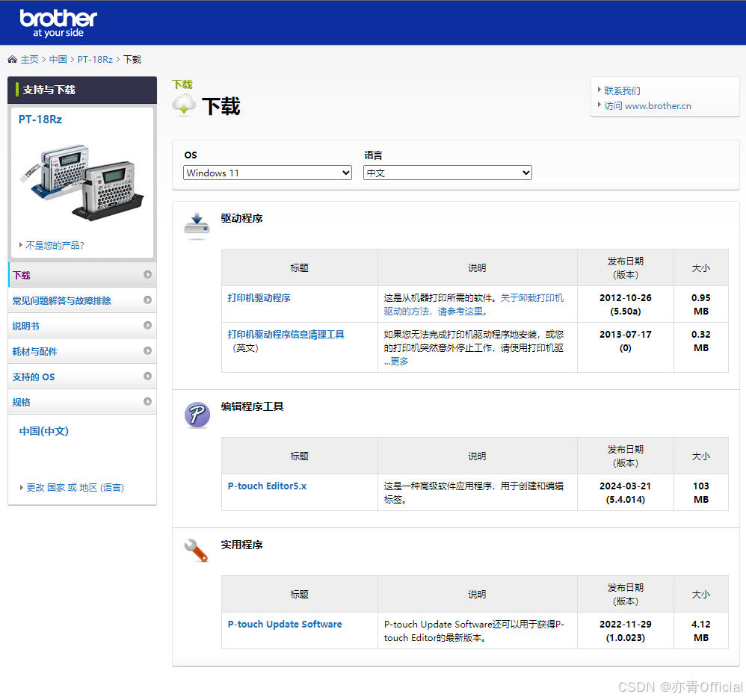The height and width of the screenshot is (700, 746).
Task: Open the PT-18Rz breadcrumb link
Action: pyautogui.click(x=95, y=60)
